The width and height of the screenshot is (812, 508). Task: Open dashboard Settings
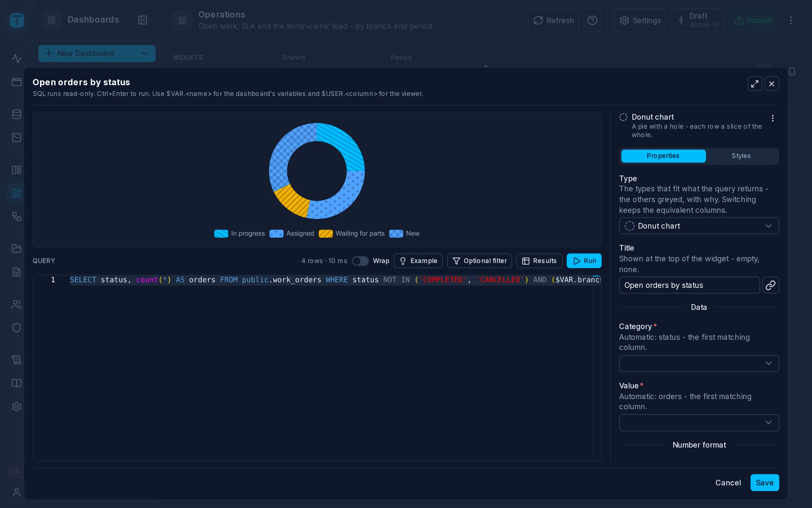[x=640, y=21]
